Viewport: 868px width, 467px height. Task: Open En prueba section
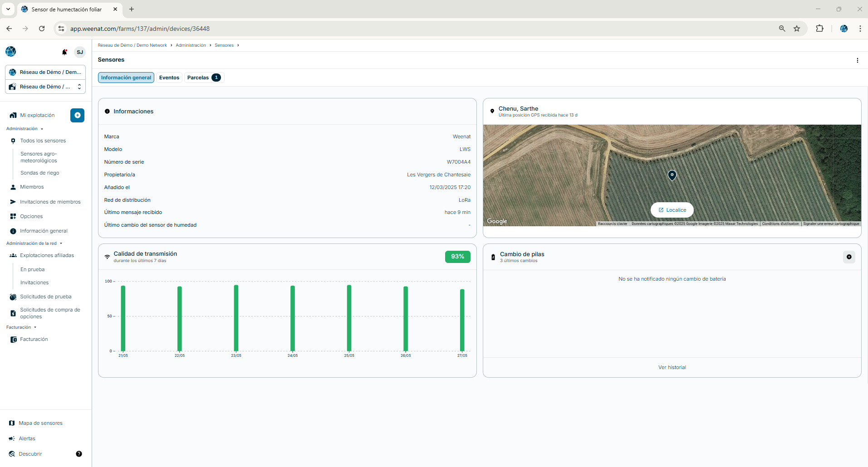click(x=33, y=269)
